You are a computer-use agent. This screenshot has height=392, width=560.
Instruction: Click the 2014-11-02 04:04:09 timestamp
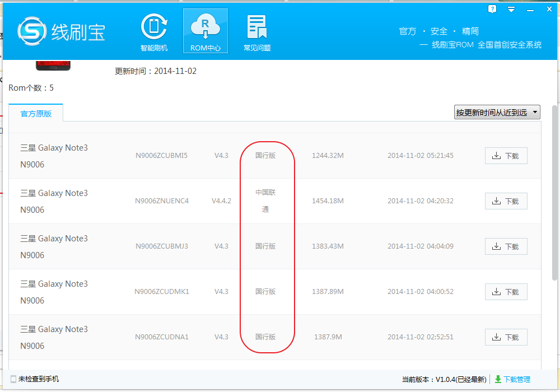click(x=421, y=246)
